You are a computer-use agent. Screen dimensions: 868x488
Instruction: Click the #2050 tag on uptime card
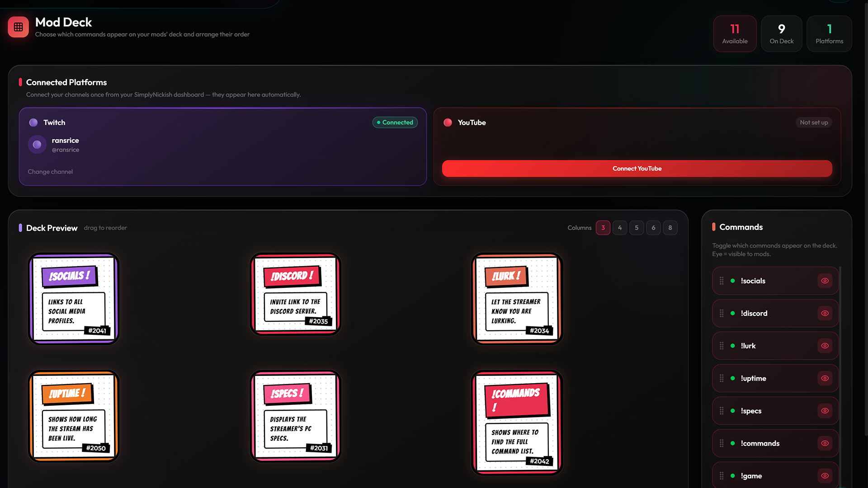pos(96,448)
